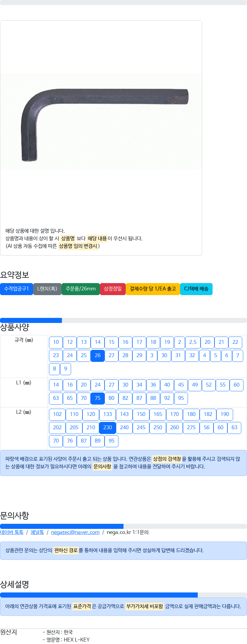Select L1 value 75

[98, 398]
